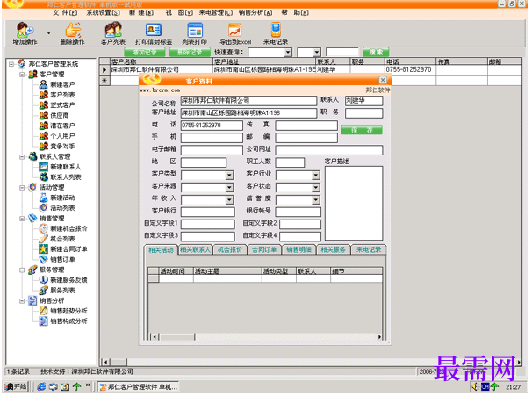Collapse the 活动管理 tree branch
Image resolution: width=532 pixels, height=396 pixels.
tap(22, 187)
